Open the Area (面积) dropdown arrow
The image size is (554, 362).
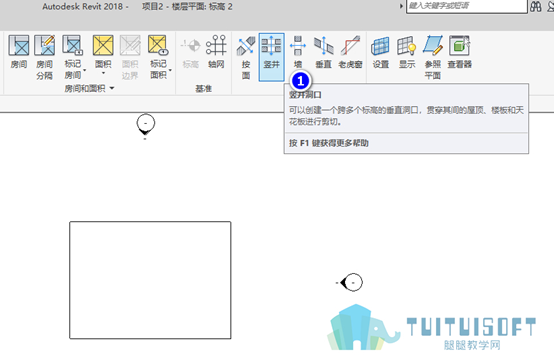103,73
